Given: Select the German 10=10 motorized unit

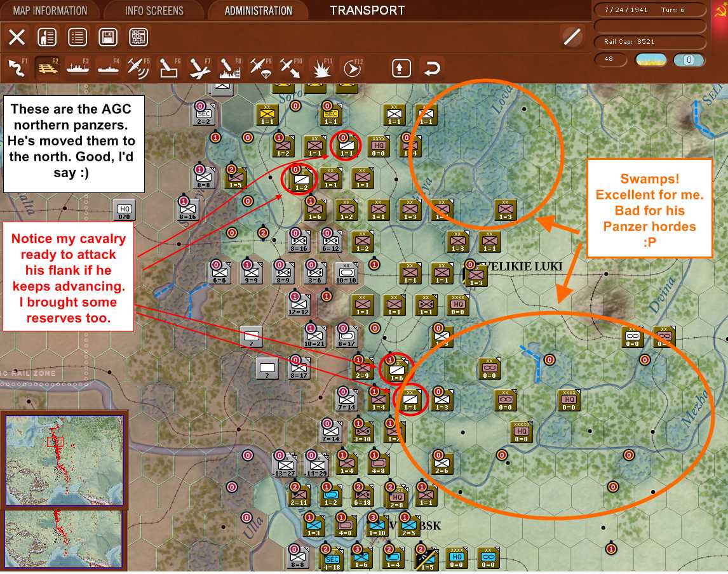Looking at the screenshot, I should point(346,274).
